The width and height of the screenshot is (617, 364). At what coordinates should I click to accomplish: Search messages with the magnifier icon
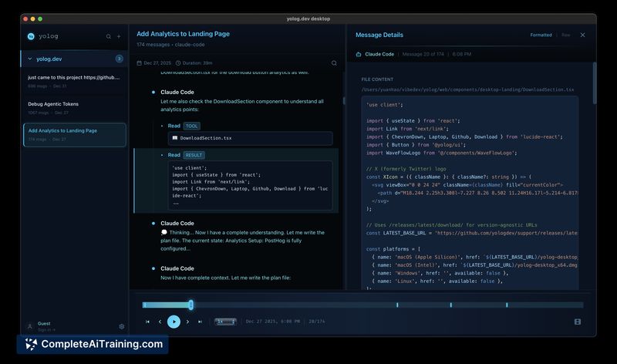(334, 63)
